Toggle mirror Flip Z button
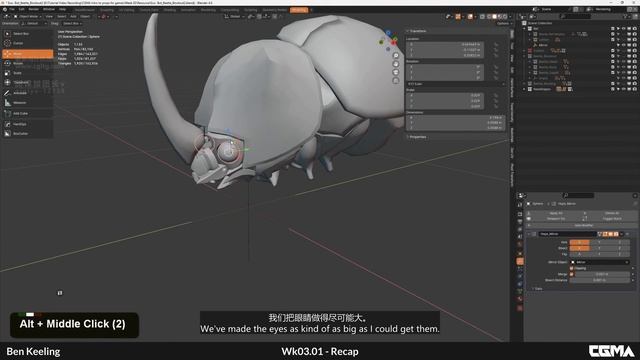 click(x=620, y=254)
